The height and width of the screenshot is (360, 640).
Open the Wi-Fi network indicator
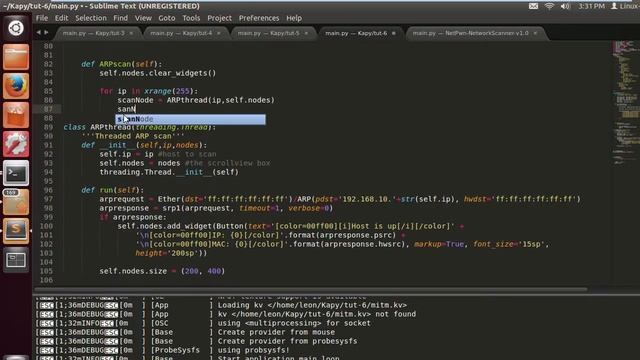click(549, 6)
